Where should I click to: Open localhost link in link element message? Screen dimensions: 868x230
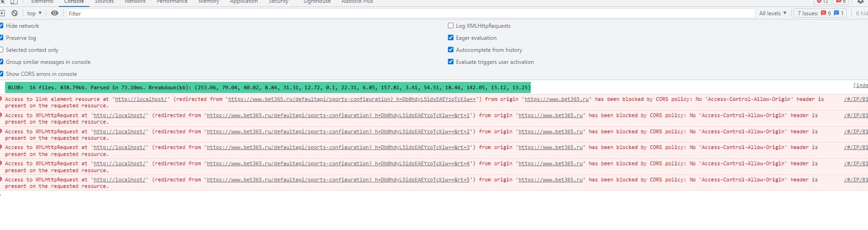point(142,99)
